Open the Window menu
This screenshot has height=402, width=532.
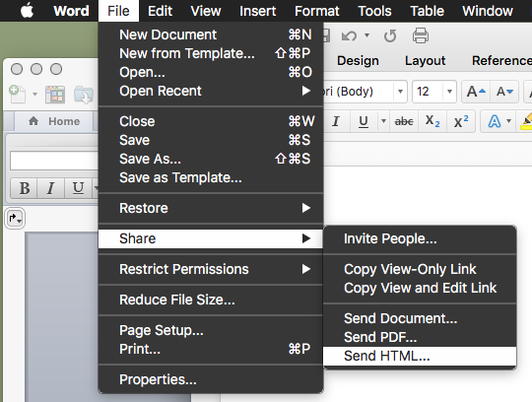coord(488,11)
